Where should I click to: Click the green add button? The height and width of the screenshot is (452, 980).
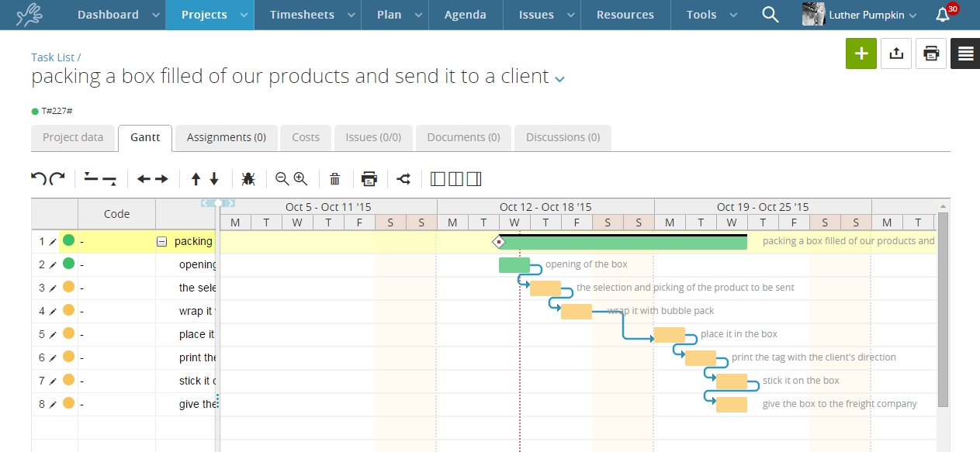pyautogui.click(x=861, y=53)
